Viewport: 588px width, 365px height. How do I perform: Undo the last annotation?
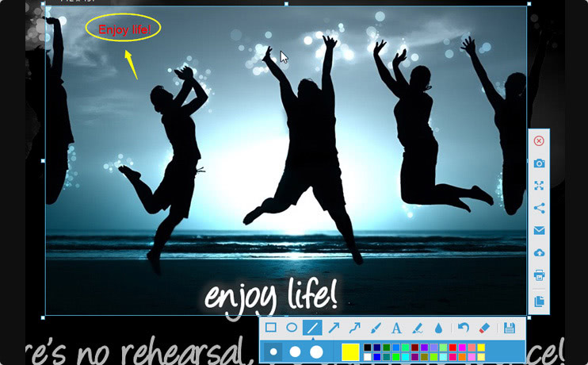464,328
